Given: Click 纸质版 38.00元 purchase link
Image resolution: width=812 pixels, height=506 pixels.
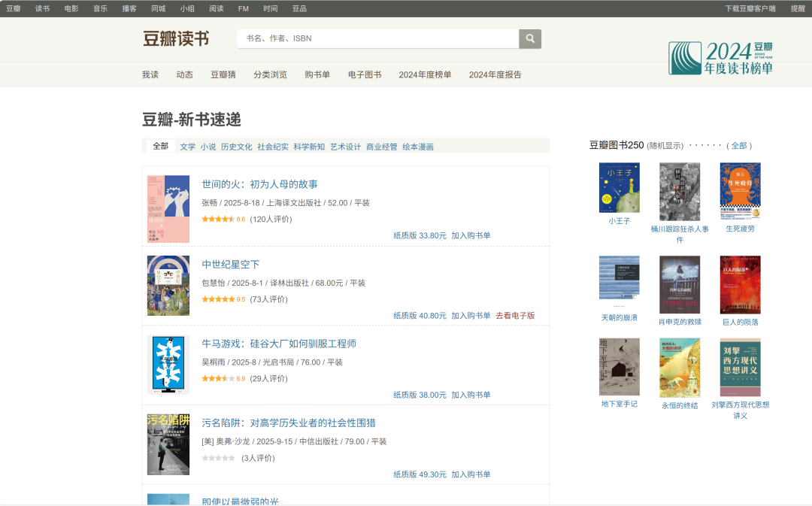Looking at the screenshot, I should [420, 395].
